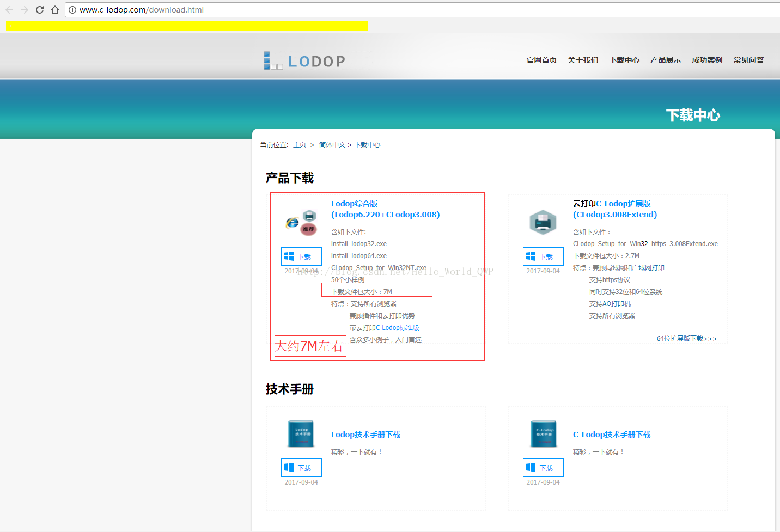Click 下载中心 breadcrumb link
This screenshot has height=532, width=780.
(368, 145)
